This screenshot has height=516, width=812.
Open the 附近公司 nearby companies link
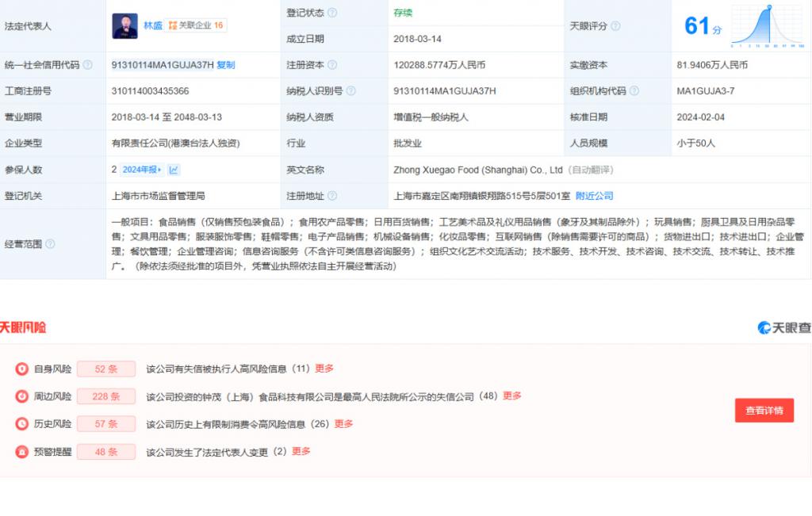(x=594, y=196)
